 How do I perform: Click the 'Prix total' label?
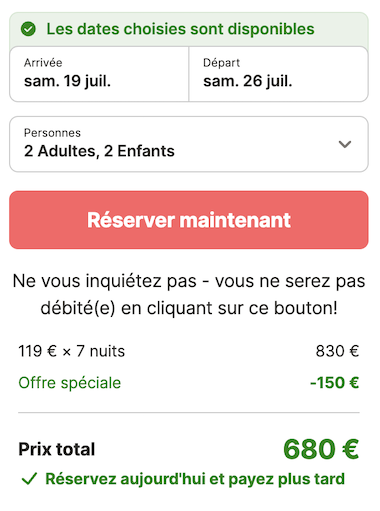(x=57, y=449)
